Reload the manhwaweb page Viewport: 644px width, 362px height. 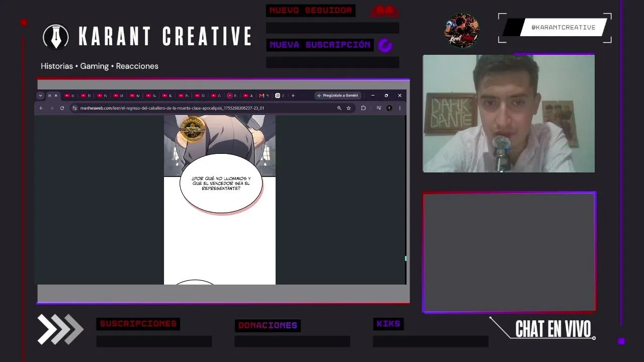[62, 108]
